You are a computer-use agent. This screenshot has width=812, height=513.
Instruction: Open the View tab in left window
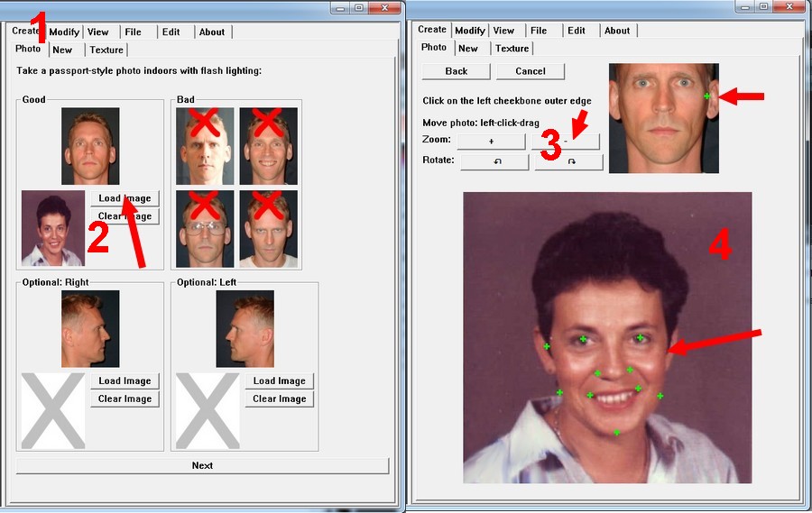[98, 32]
